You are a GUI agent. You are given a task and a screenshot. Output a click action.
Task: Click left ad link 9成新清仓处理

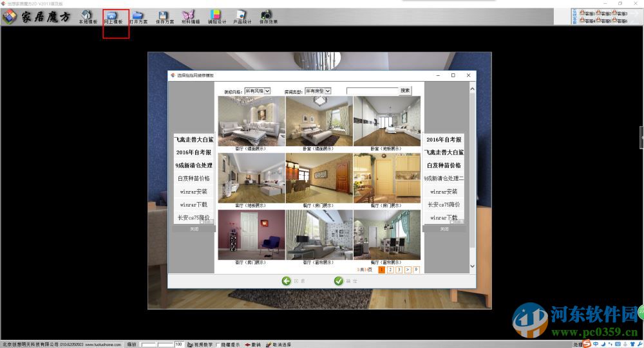tap(194, 165)
